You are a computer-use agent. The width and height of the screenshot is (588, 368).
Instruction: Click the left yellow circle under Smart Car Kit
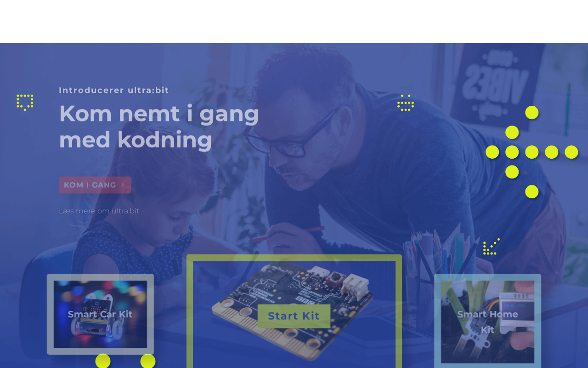click(103, 361)
